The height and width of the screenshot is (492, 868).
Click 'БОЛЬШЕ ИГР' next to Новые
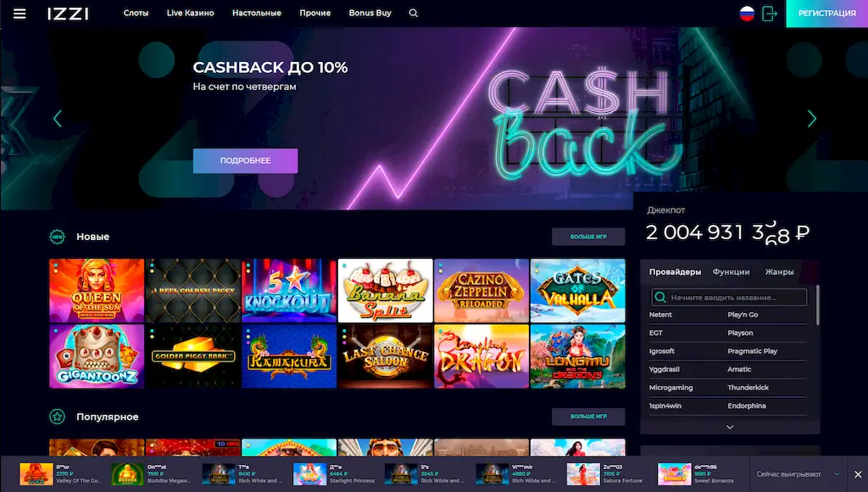point(588,237)
